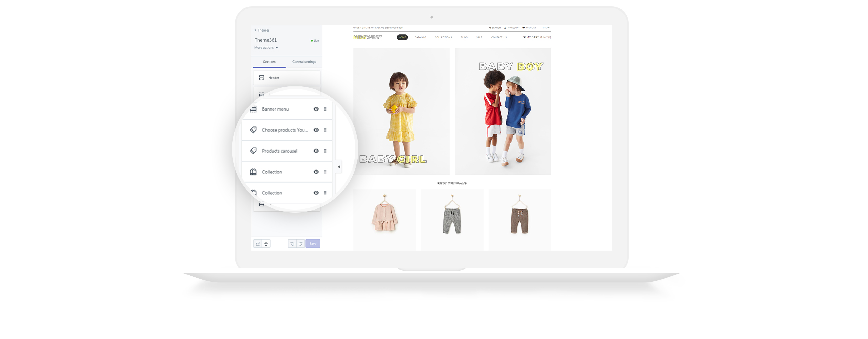Click the KIDSWEET store logo
This screenshot has width=868, height=339.
tap(368, 37)
